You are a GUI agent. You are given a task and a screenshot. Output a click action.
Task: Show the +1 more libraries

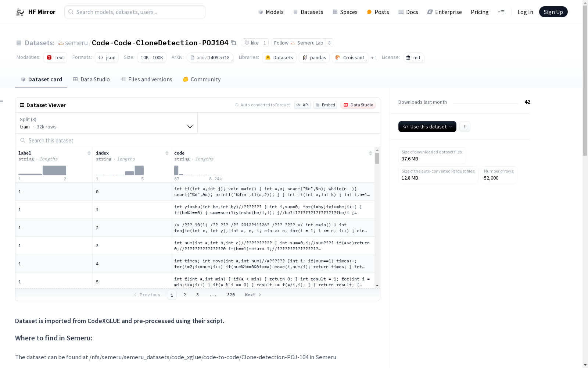[374, 57]
